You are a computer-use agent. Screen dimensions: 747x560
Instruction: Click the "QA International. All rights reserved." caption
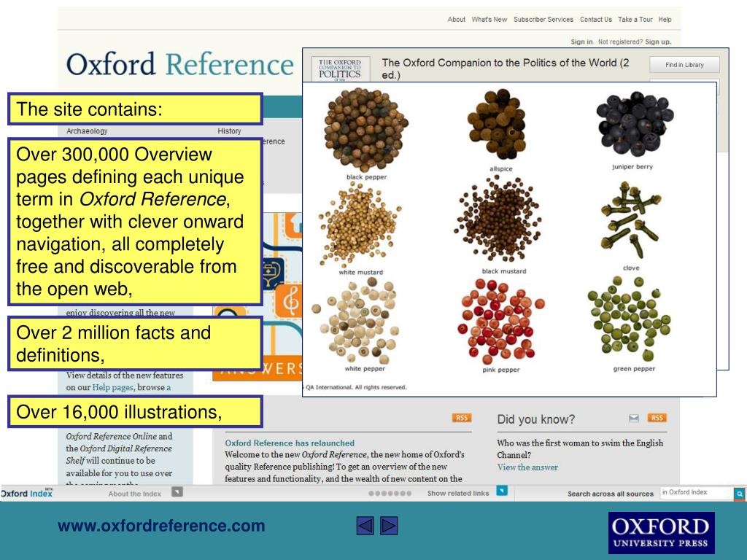point(356,387)
